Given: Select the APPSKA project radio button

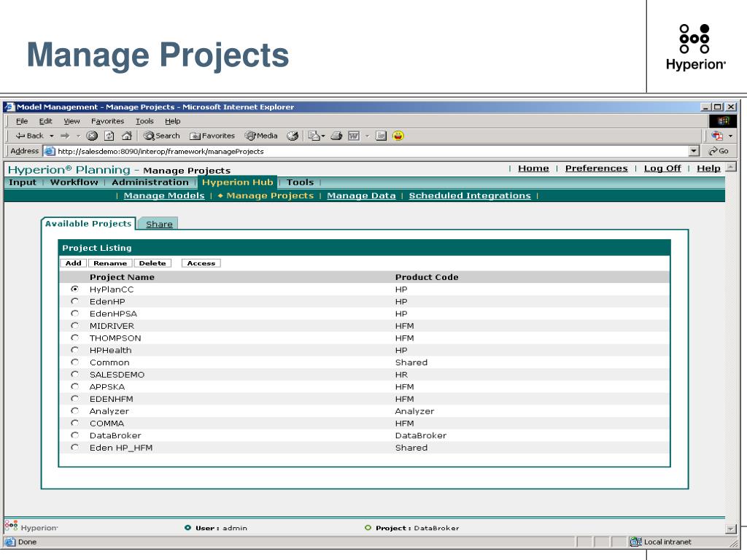Looking at the screenshot, I should point(75,386).
